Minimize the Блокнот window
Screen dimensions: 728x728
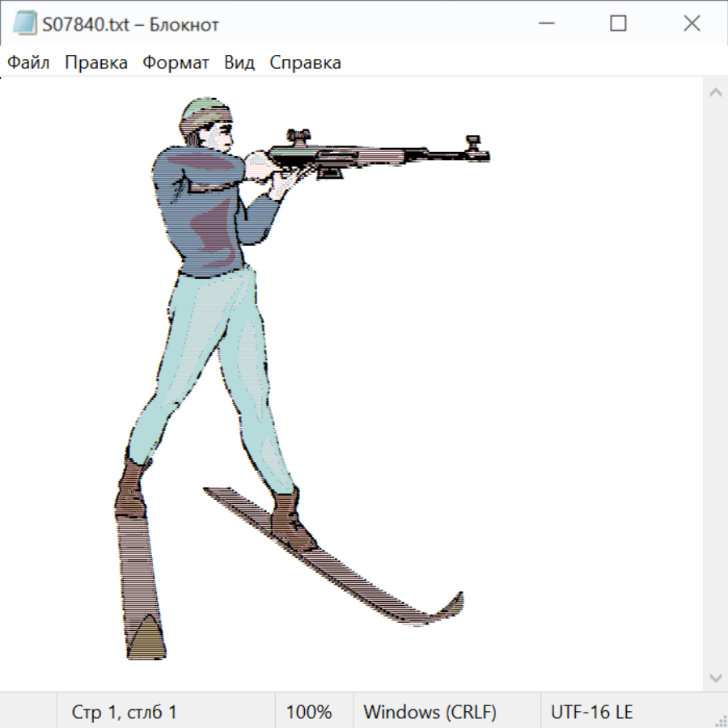click(545, 24)
